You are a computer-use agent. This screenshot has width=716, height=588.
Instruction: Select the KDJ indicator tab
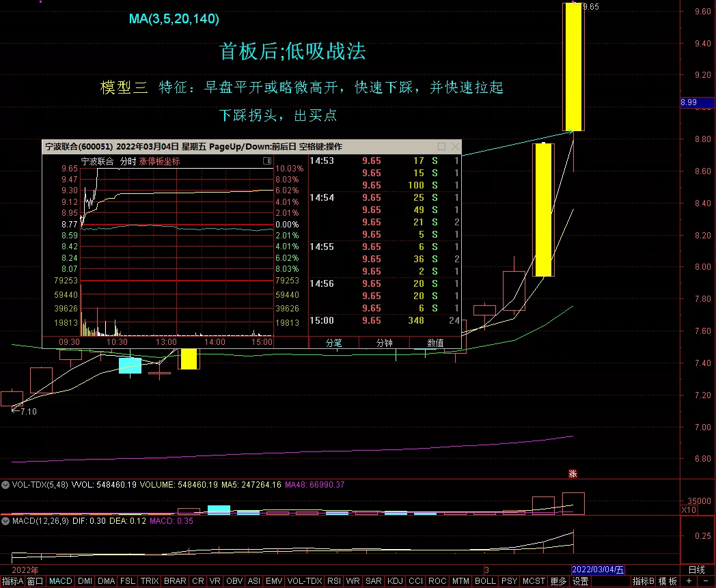coord(394,581)
